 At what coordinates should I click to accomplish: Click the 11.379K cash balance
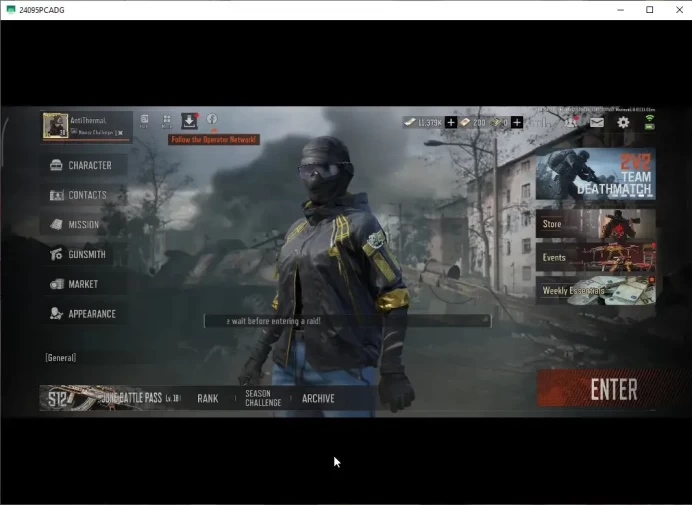[423, 122]
